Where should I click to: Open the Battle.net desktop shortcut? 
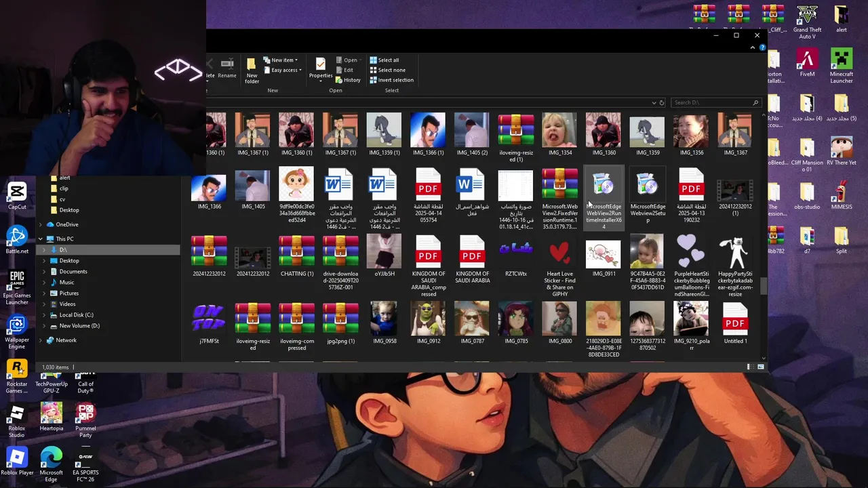[17, 240]
